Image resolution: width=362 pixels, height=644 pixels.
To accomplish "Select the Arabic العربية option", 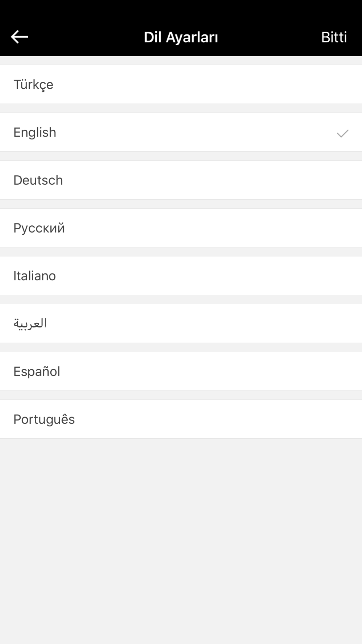I will coord(181,323).
